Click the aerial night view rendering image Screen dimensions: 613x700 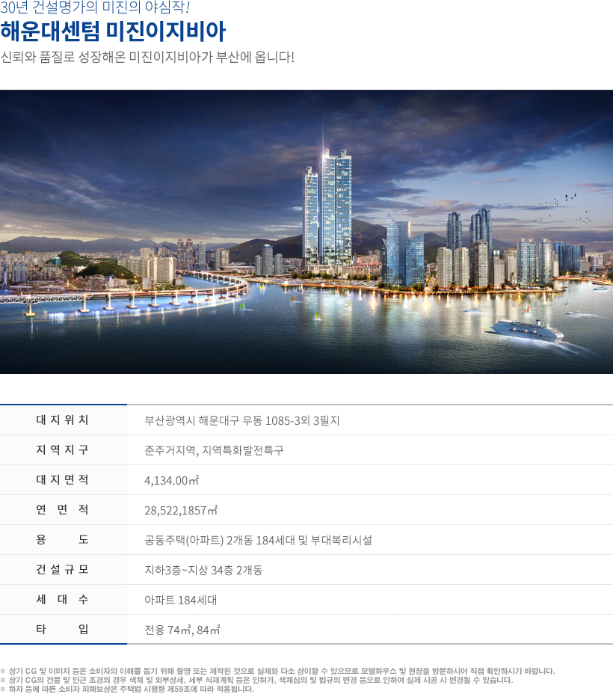[x=306, y=232]
